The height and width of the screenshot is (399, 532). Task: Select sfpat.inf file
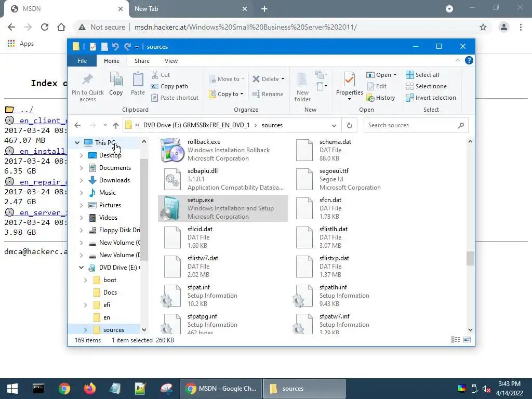[x=223, y=296]
